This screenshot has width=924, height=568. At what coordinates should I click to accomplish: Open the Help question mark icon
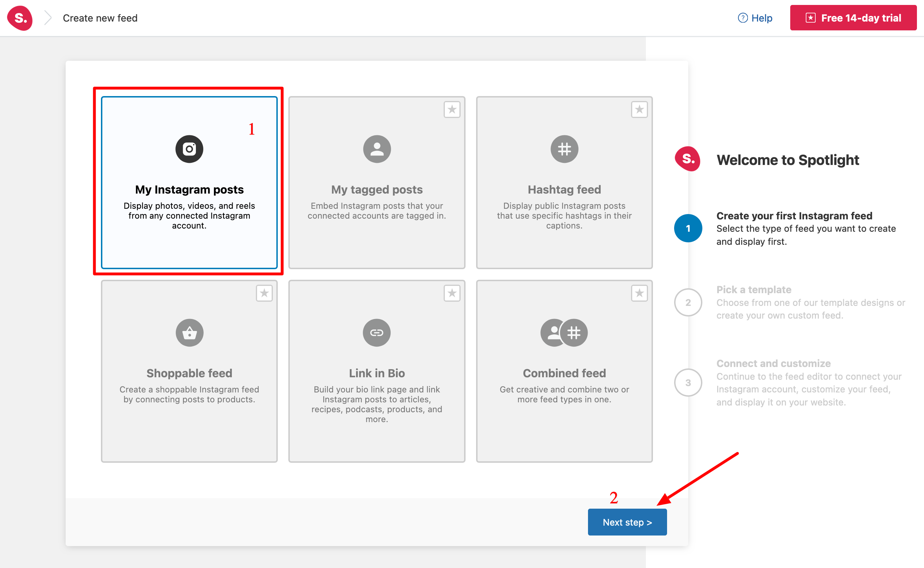click(742, 18)
